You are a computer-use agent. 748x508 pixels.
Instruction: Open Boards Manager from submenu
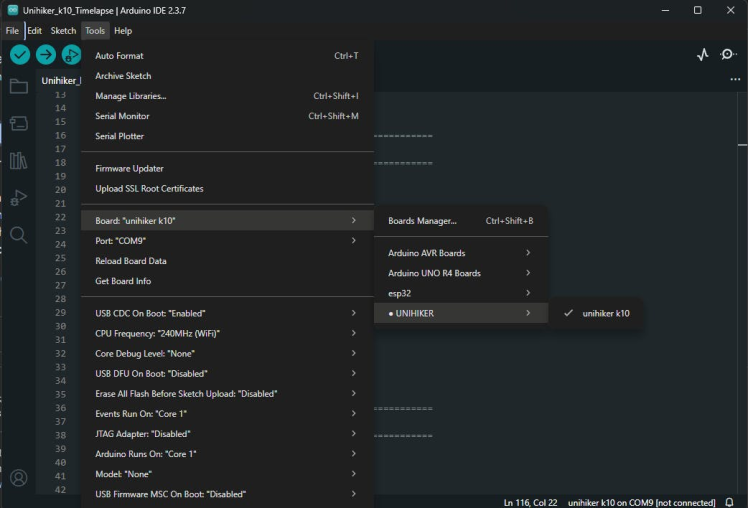point(461,221)
